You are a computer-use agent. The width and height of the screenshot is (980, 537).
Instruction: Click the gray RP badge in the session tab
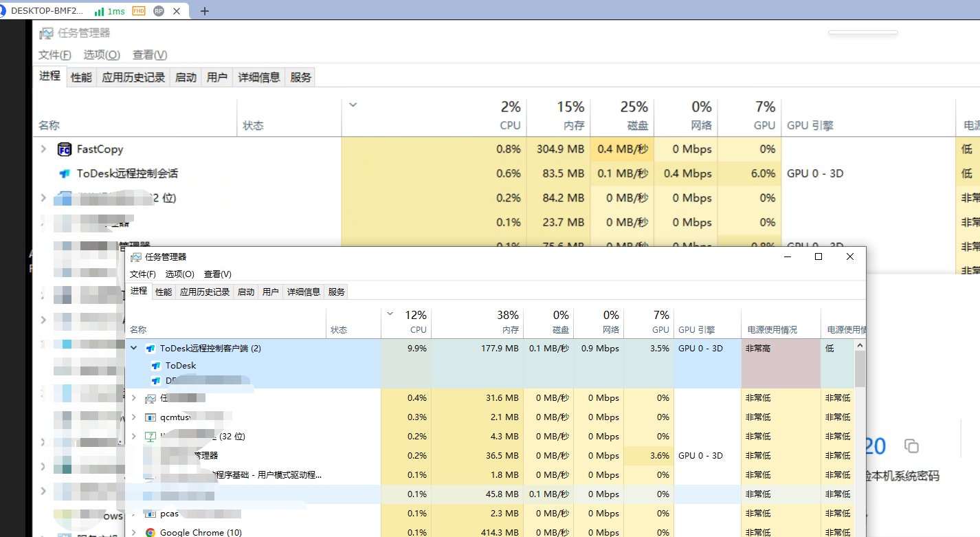pyautogui.click(x=159, y=11)
